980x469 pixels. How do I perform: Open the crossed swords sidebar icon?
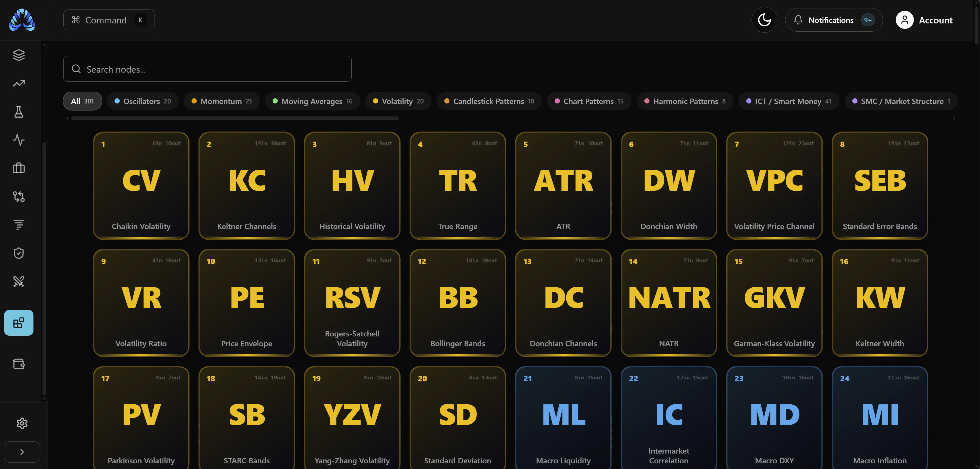pyautogui.click(x=19, y=281)
